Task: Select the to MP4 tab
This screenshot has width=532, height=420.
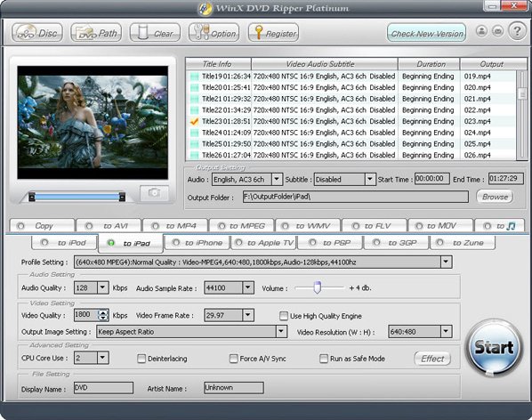Action: tap(174, 226)
